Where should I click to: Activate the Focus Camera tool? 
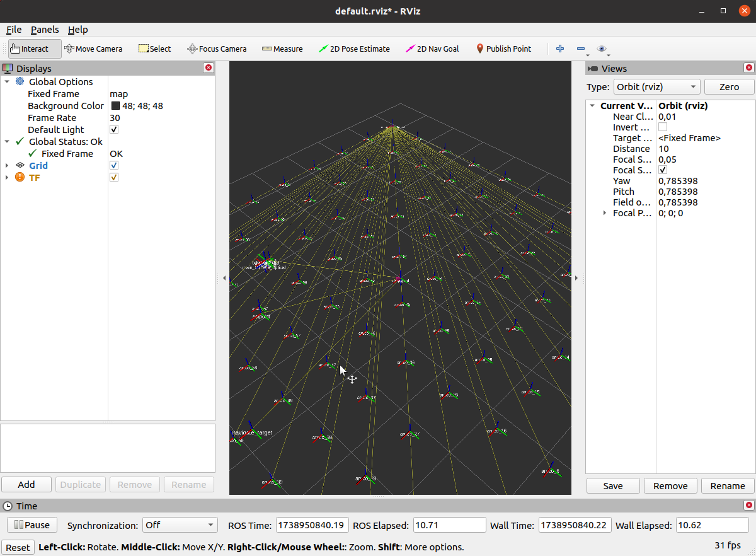point(217,49)
